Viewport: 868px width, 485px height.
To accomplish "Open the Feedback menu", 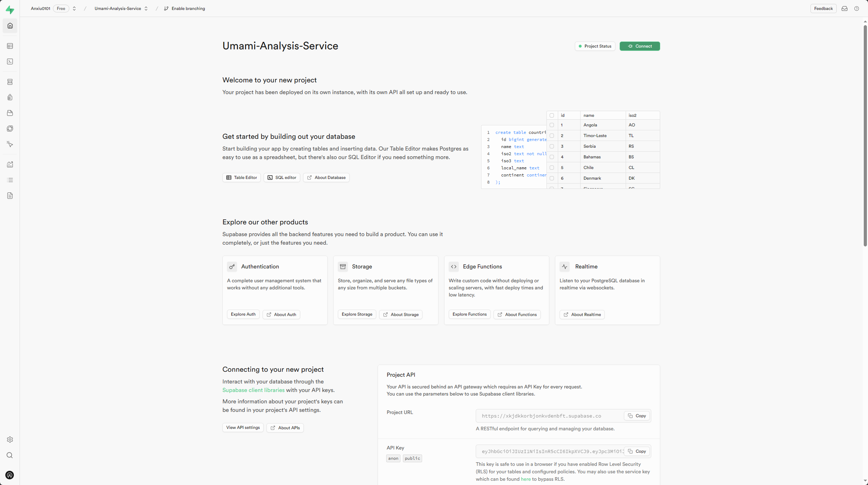I will click(x=823, y=9).
